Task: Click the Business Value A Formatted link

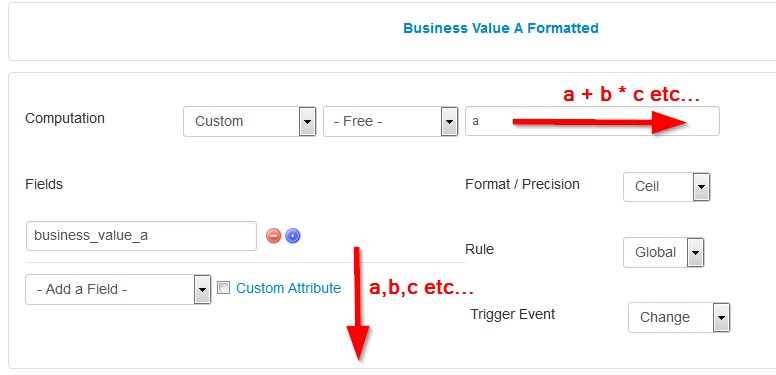Action: click(501, 28)
